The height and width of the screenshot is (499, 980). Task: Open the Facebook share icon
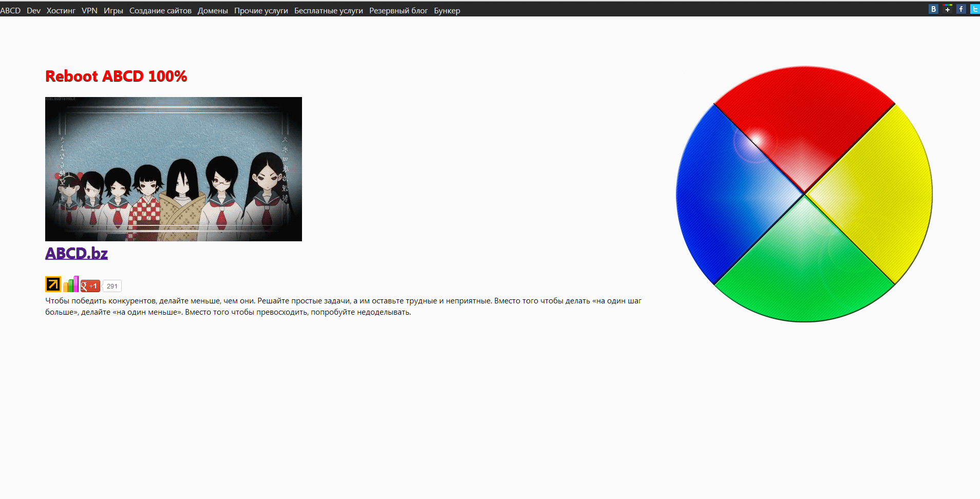[x=961, y=9]
